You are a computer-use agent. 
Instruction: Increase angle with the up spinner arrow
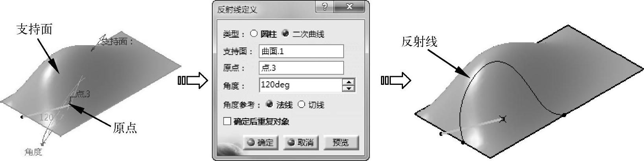click(349, 82)
